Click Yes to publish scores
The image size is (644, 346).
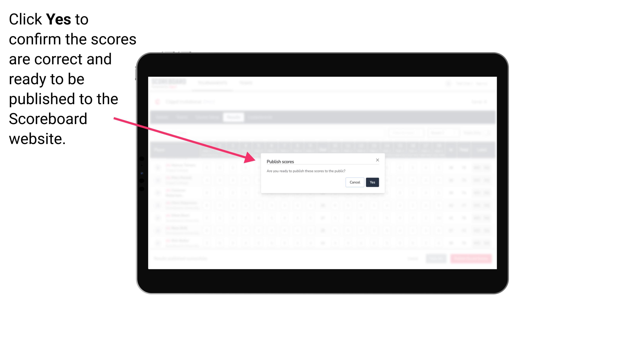tap(372, 182)
